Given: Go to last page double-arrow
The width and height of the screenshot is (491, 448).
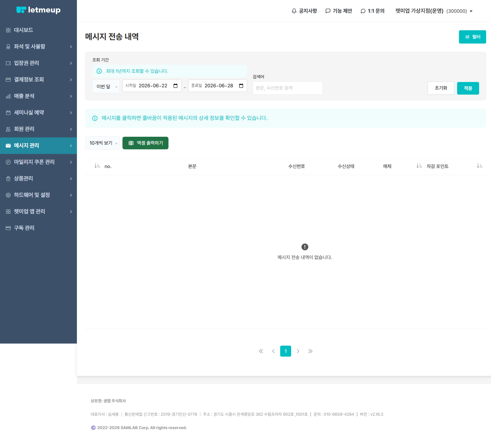Looking at the screenshot, I should pyautogui.click(x=310, y=351).
